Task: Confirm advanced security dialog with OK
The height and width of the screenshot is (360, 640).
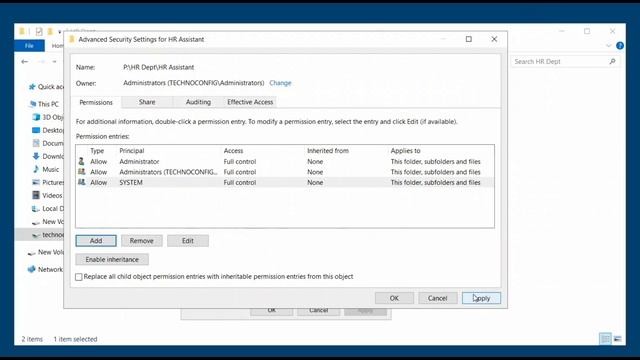Action: pos(394,298)
